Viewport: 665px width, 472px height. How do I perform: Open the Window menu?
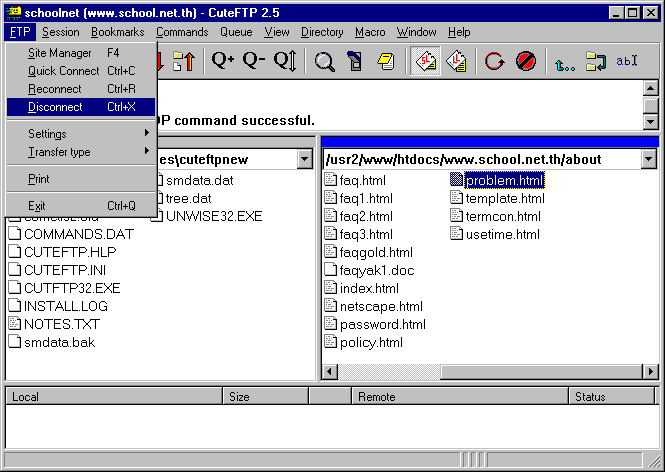click(416, 32)
